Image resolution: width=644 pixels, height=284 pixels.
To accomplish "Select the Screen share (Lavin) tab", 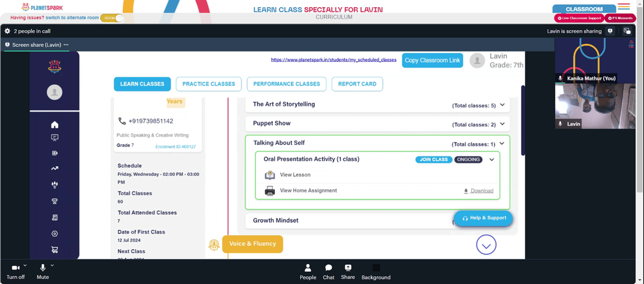I will 37,45.
